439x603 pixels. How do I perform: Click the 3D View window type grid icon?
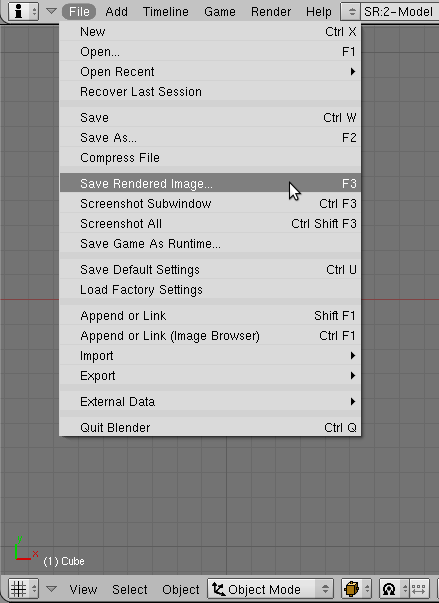pyautogui.click(x=18, y=589)
